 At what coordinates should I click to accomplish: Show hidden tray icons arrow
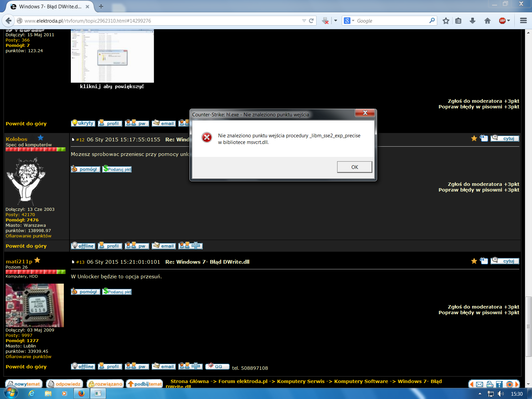coord(480,394)
